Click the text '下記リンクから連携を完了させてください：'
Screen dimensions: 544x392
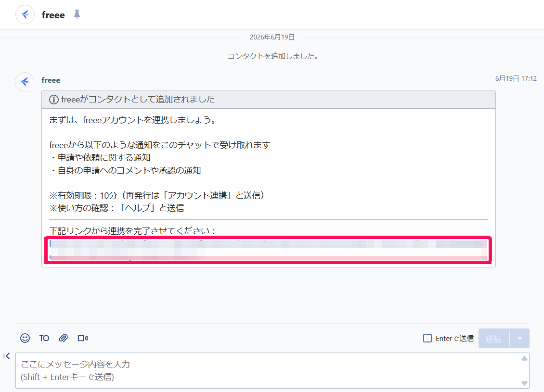[x=132, y=231]
